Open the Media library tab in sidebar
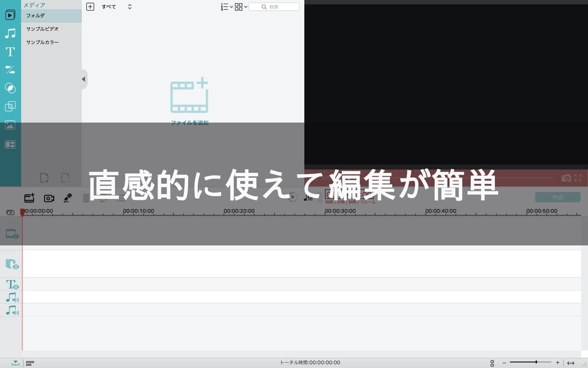 [x=10, y=15]
